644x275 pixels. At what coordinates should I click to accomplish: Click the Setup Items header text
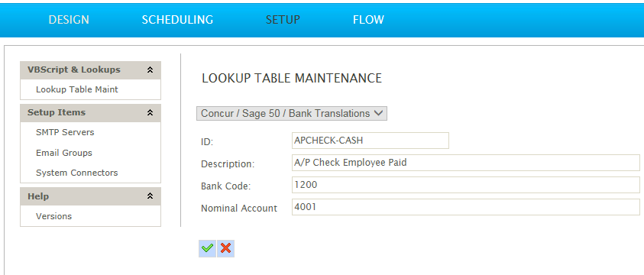(57, 112)
